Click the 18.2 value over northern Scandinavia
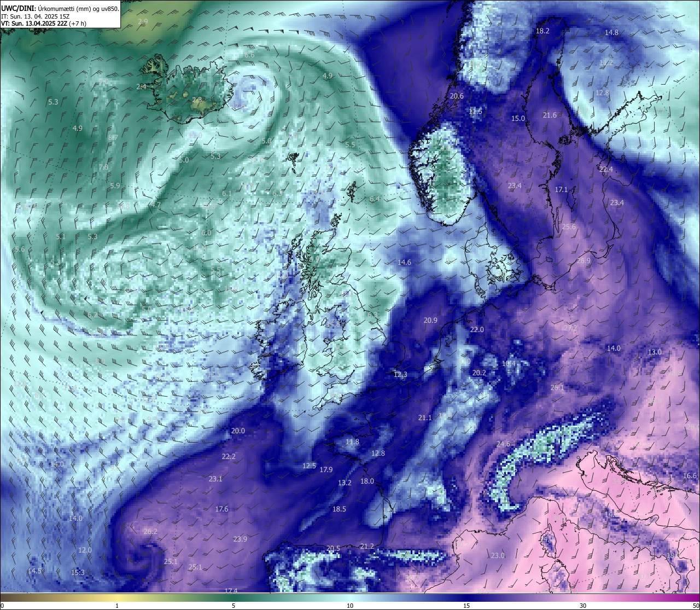This screenshot has height=610, width=700. tap(542, 31)
